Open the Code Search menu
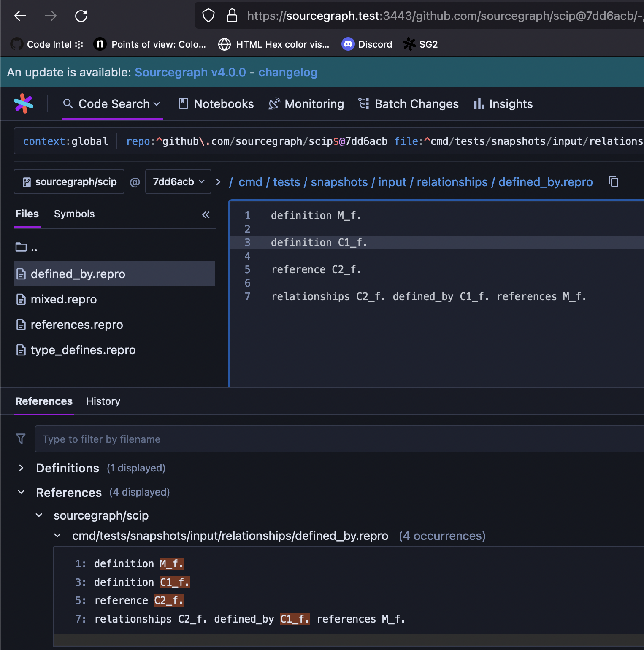This screenshot has width=644, height=650. pyautogui.click(x=112, y=104)
